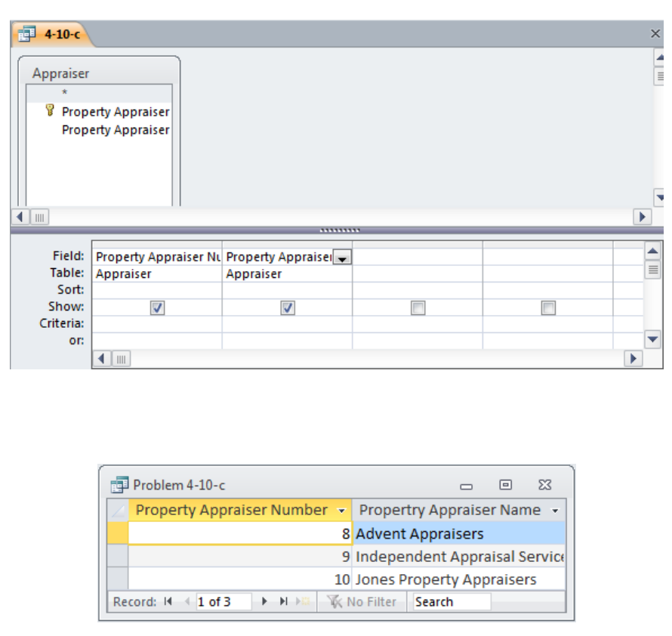Select the row selector for Advent Appraisers
Image resolution: width=672 pixels, height=636 pixels.
coord(118,533)
